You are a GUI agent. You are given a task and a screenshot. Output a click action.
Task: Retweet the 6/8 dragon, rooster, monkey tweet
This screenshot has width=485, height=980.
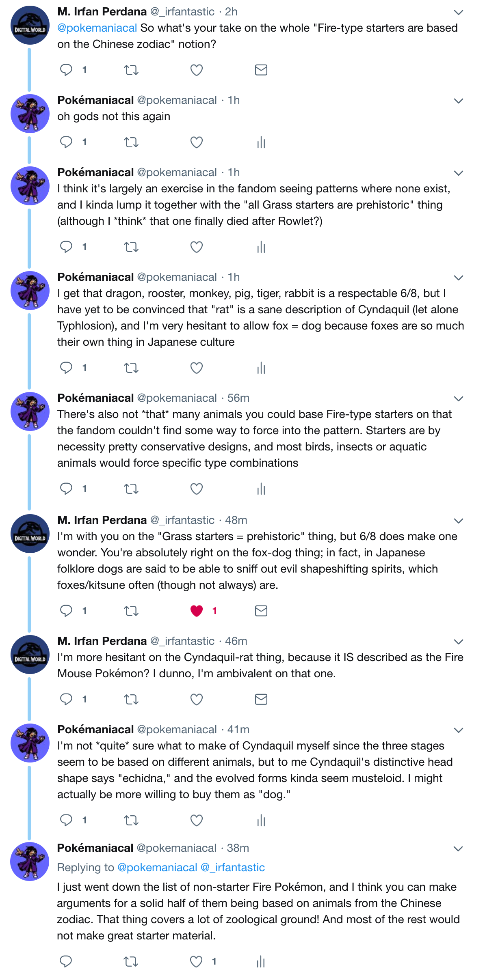(x=131, y=368)
